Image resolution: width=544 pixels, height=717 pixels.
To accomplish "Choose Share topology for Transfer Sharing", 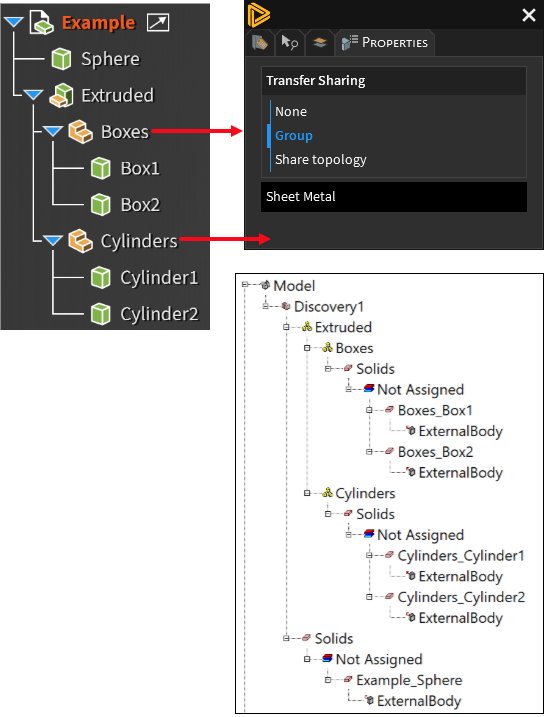I will 321,160.
